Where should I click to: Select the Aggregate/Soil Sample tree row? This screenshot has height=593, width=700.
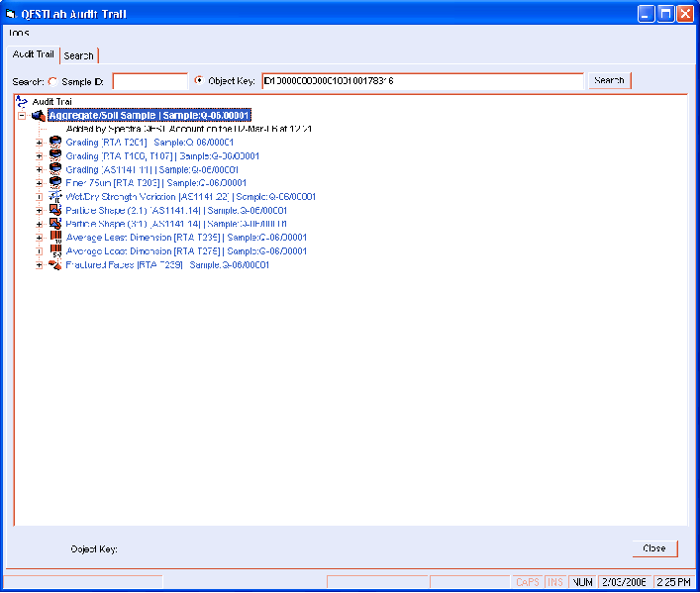click(x=150, y=116)
